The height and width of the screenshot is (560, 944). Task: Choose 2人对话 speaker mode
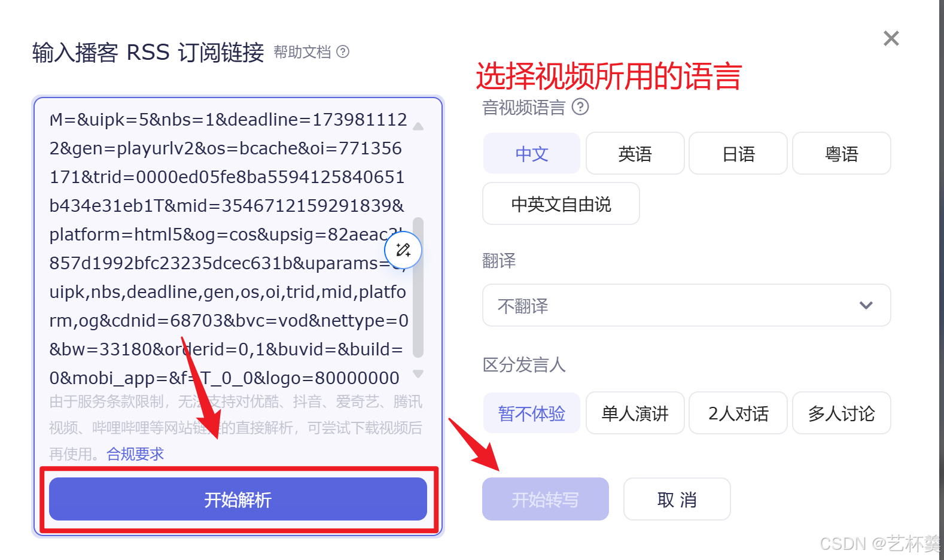[738, 413]
